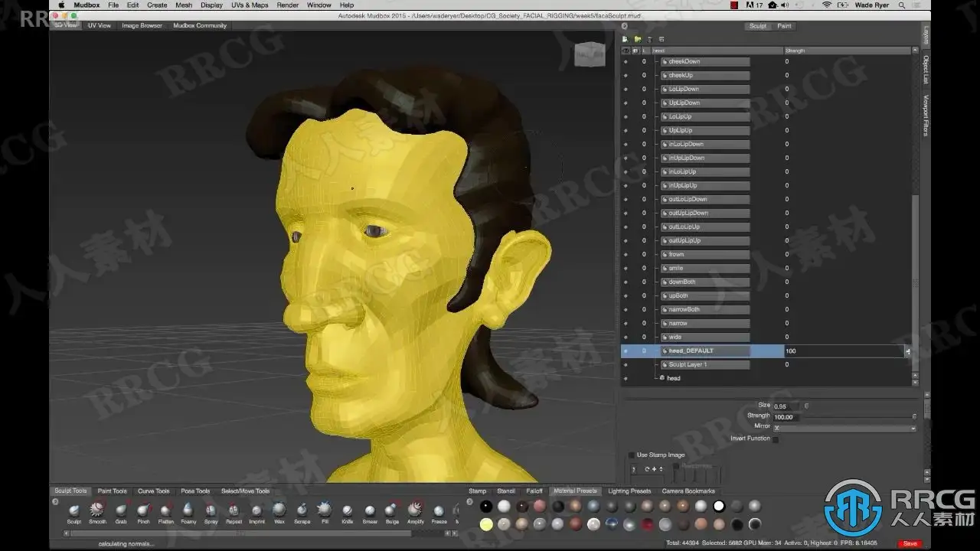Image resolution: width=980 pixels, height=551 pixels.
Task: Toggle visibility of the frown layer
Action: pos(626,254)
